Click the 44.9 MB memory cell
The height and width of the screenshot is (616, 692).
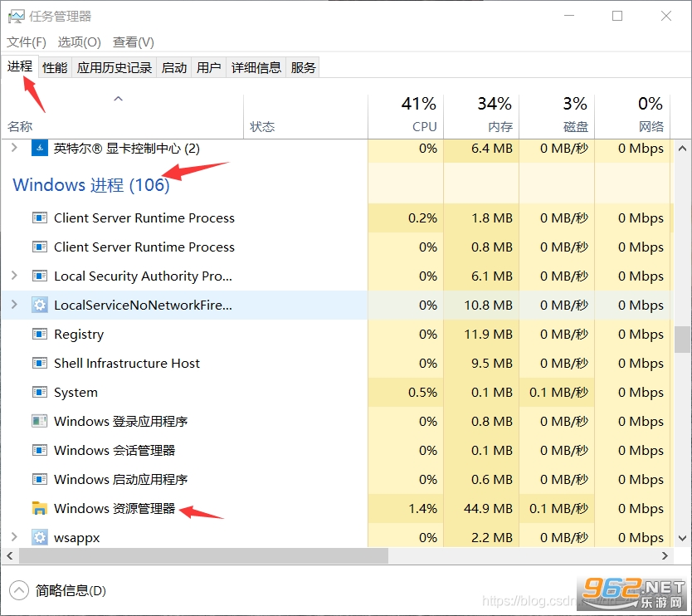pos(481,508)
